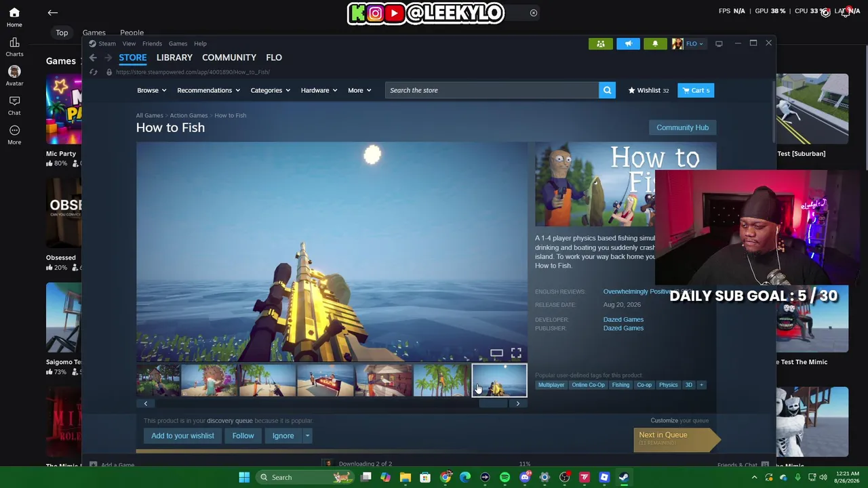
Task: Toggle theater mode on the screenshot viewer
Action: tap(496, 353)
